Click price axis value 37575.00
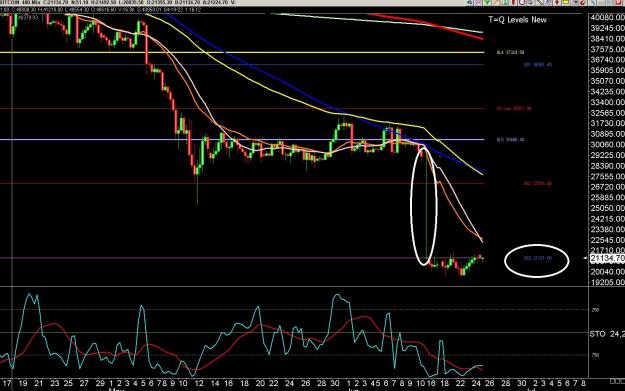Screen dimensions: 625x391 (607, 49)
